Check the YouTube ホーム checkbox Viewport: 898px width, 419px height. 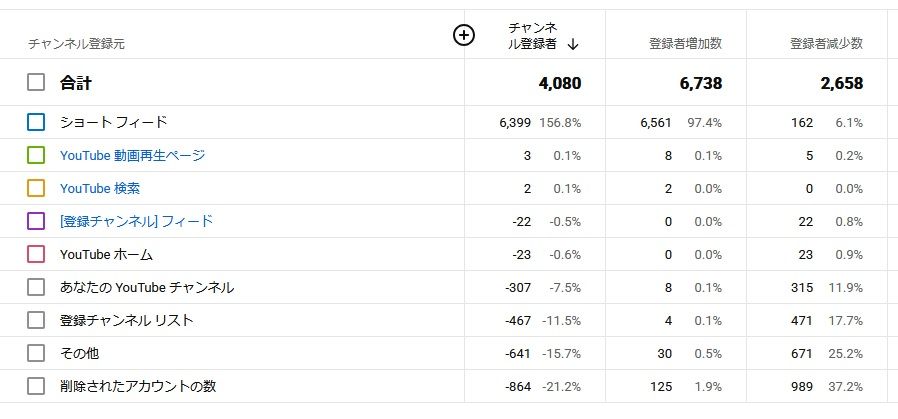[36, 254]
